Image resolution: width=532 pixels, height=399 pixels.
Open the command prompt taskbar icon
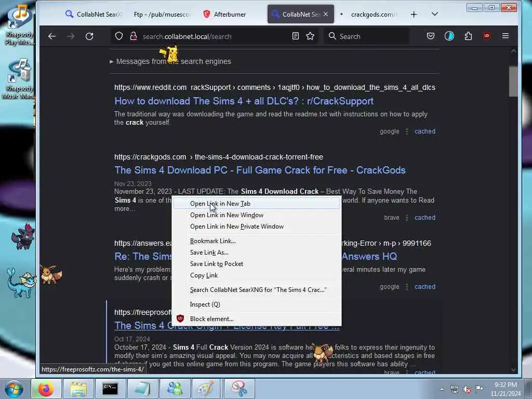[110, 389]
